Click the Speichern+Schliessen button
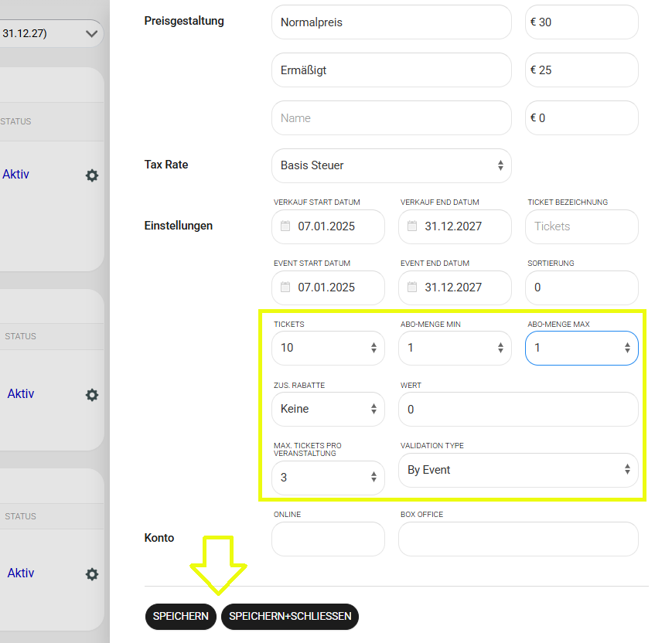Screen dimensions: 672x643 pyautogui.click(x=290, y=617)
